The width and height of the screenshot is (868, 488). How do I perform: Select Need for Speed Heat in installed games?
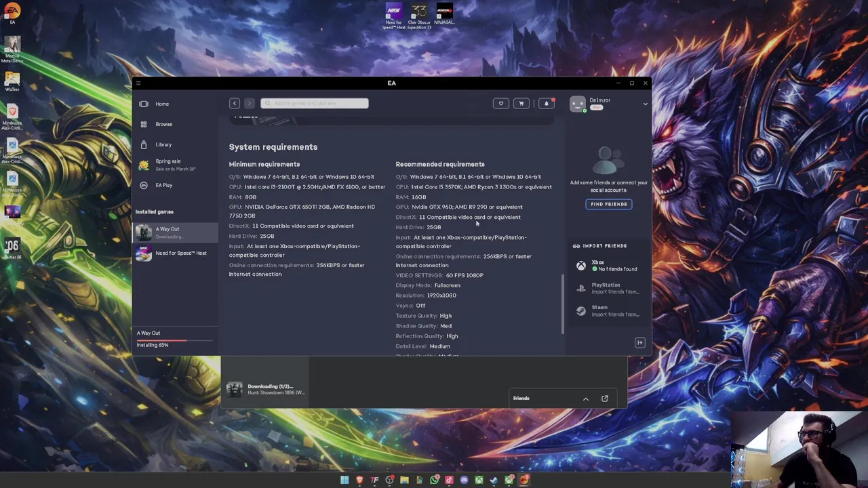(x=175, y=253)
